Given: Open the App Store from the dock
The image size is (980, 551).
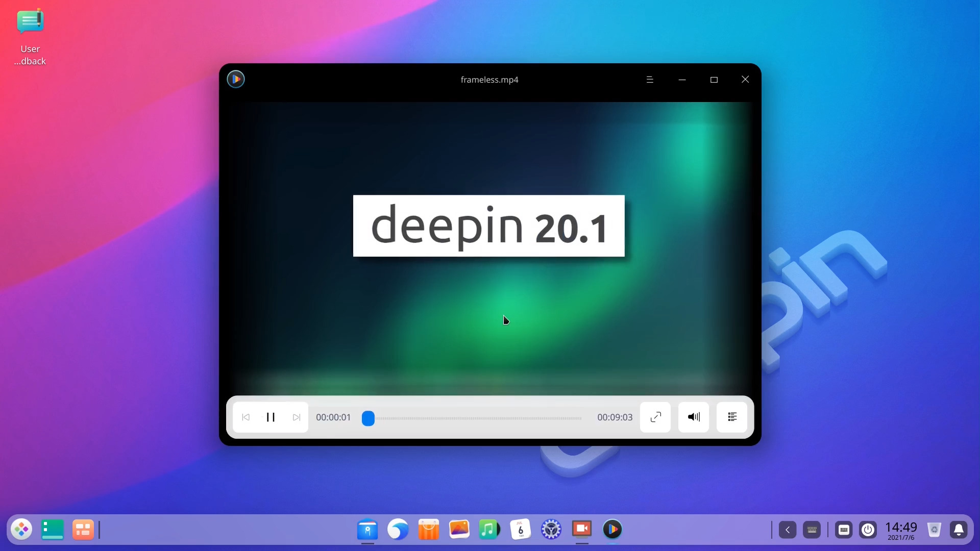Looking at the screenshot, I should pyautogui.click(x=429, y=530).
